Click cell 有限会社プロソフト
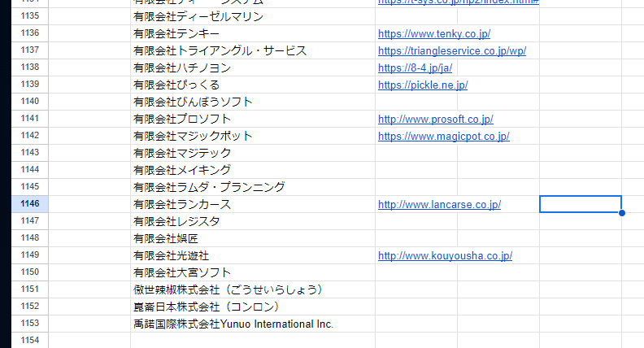Screen dimensions: 644x348 click(253, 120)
